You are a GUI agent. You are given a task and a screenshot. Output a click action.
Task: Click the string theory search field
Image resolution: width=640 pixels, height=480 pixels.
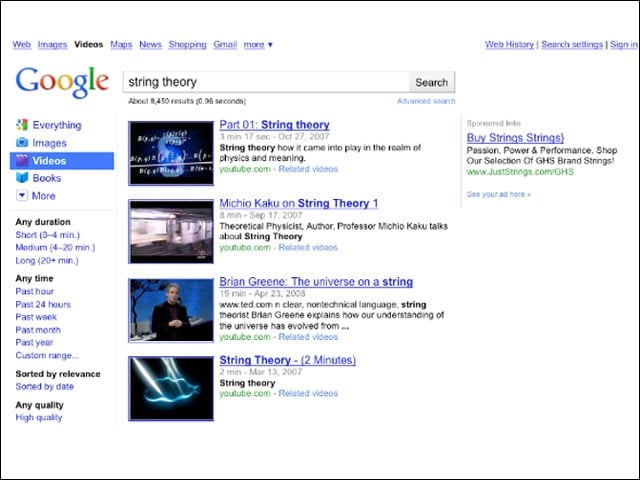pos(266,82)
